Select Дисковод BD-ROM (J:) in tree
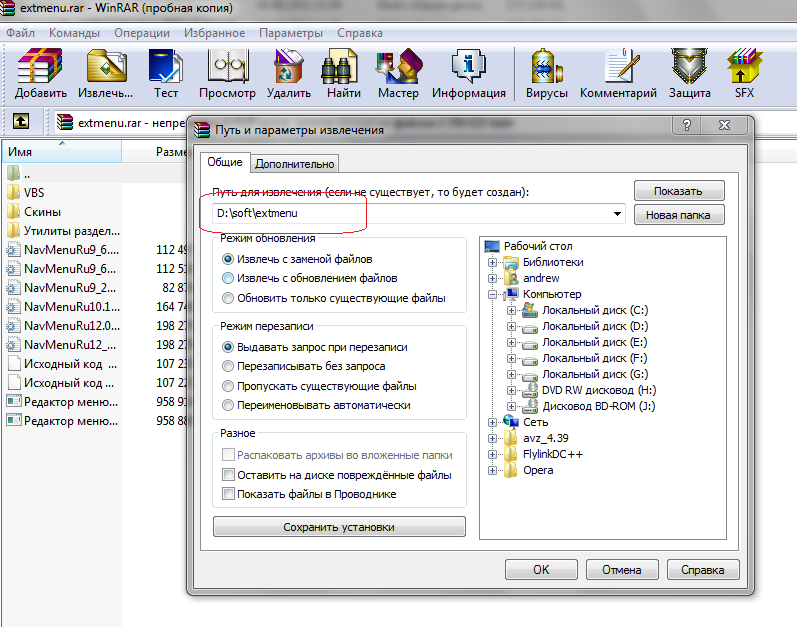Viewport: 797px width, 627px height. [599, 406]
